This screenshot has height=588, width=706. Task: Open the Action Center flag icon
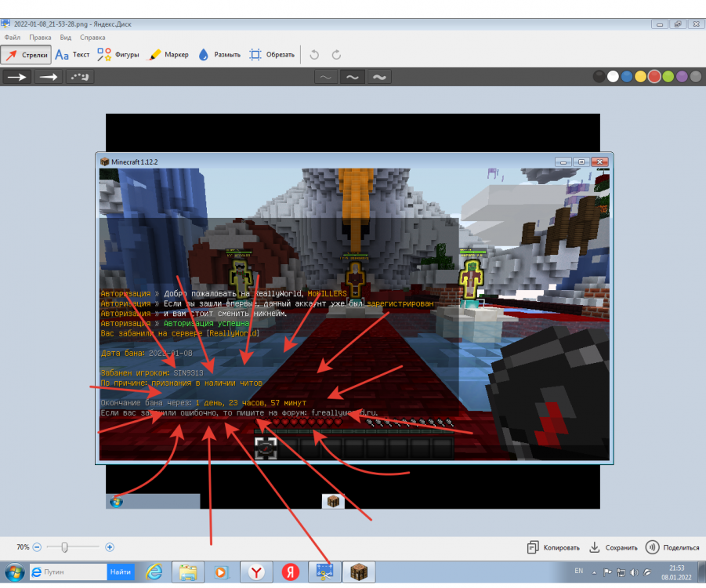point(607,572)
